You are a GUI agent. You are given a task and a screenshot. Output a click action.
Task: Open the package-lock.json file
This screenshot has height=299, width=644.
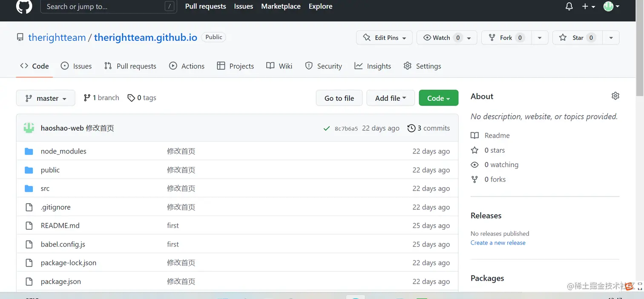coord(69,263)
